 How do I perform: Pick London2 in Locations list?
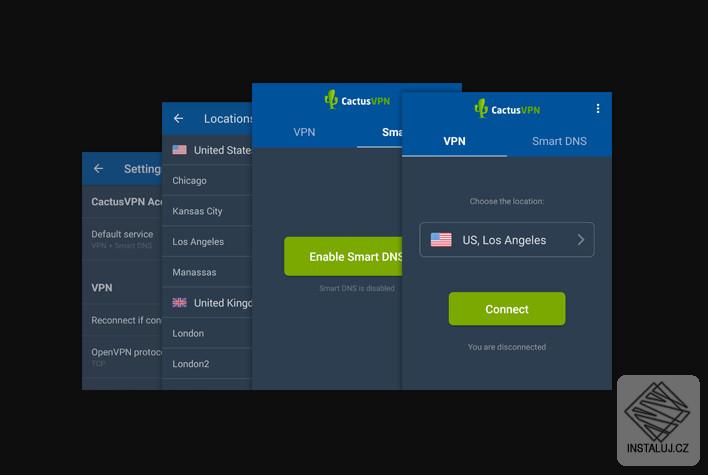(x=206, y=364)
